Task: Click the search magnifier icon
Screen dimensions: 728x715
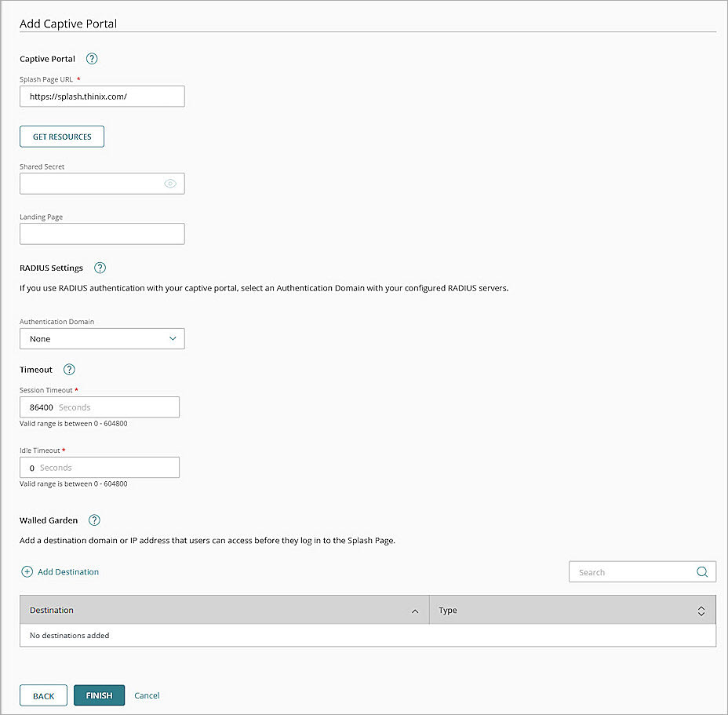Action: tap(702, 571)
